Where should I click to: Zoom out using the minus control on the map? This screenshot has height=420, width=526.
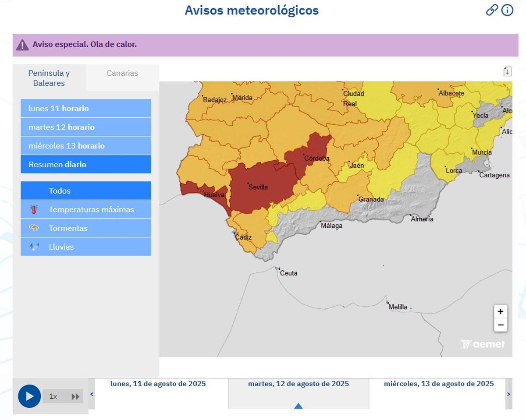[500, 325]
